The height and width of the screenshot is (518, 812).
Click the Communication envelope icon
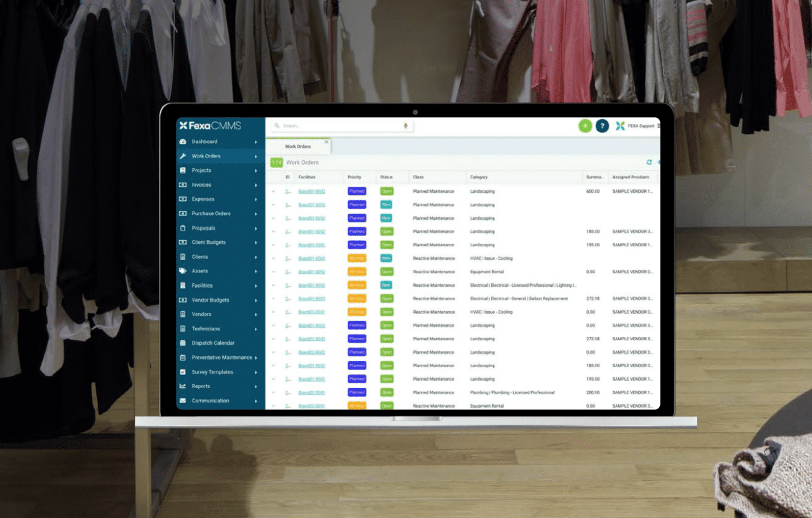pyautogui.click(x=183, y=401)
